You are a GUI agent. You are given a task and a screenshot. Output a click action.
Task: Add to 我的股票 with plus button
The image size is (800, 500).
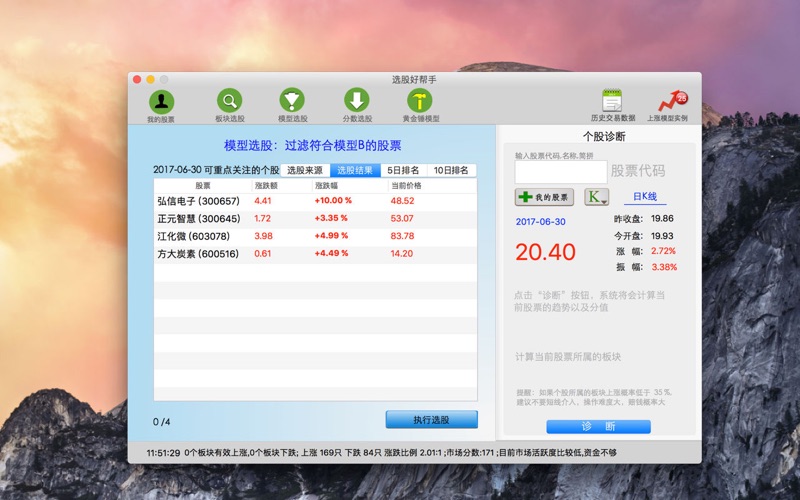(x=544, y=197)
